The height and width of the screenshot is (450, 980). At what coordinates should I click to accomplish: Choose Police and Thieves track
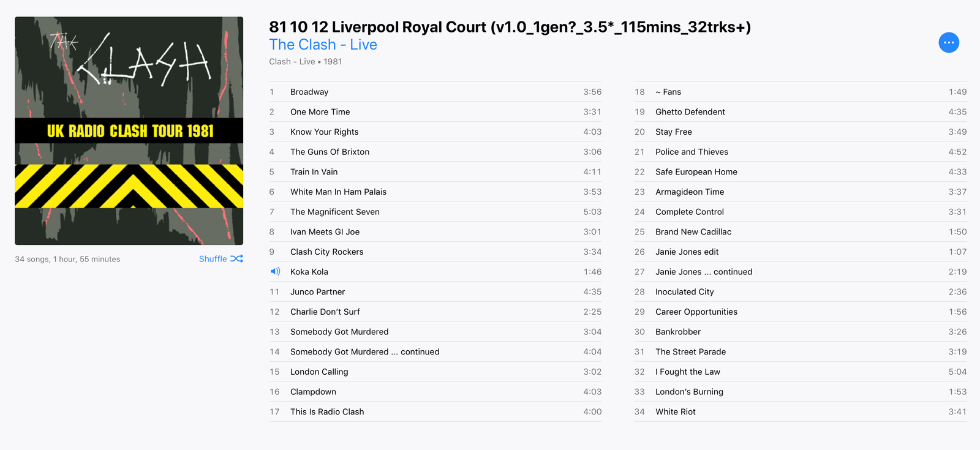692,152
